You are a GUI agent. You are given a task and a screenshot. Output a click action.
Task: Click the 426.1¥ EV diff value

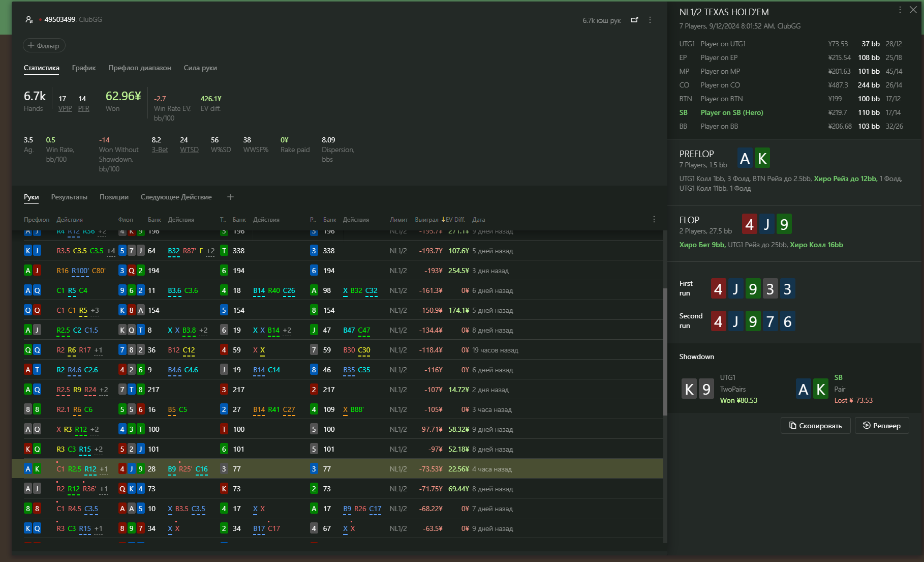[211, 99]
